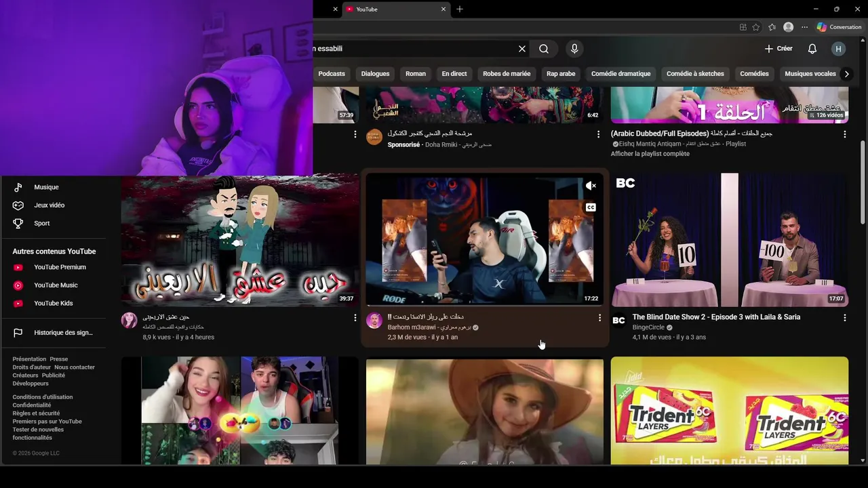Screen dimensions: 868x488
Task: Open the 39:37 cartoon couple thumbnail
Action: [x=240, y=241]
